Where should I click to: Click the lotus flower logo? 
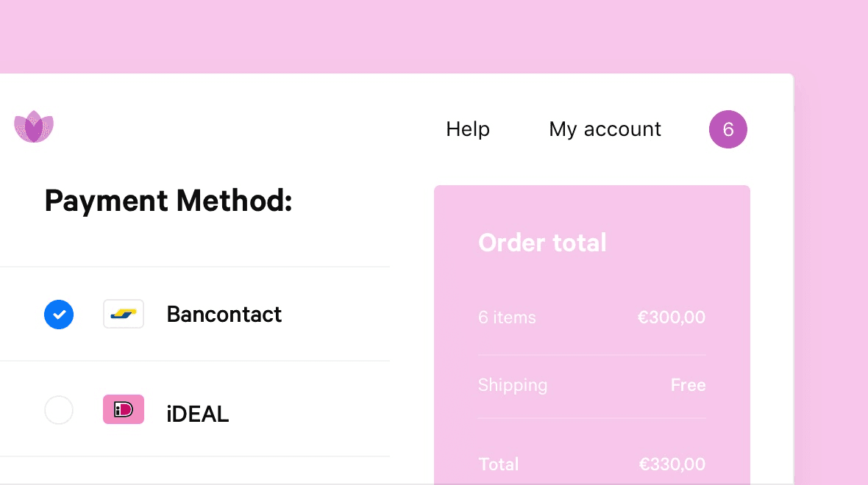(x=34, y=126)
